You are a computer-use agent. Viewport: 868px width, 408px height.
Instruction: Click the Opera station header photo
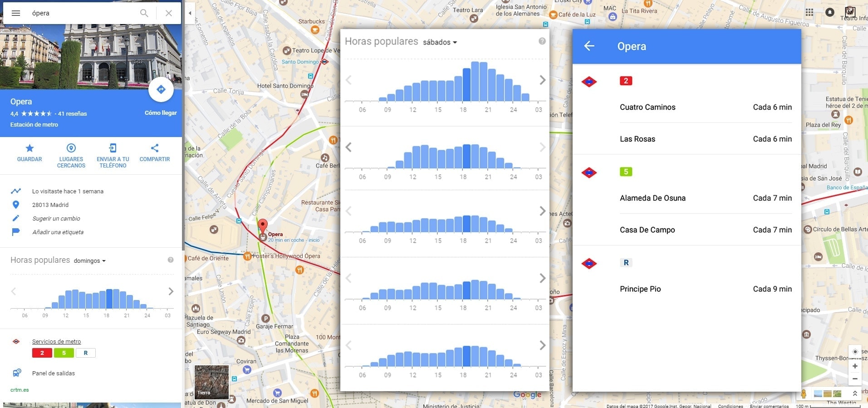click(x=91, y=57)
